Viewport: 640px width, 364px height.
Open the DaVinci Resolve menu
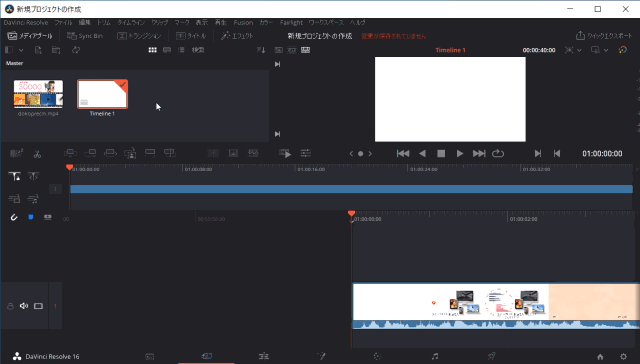pyautogui.click(x=26, y=22)
